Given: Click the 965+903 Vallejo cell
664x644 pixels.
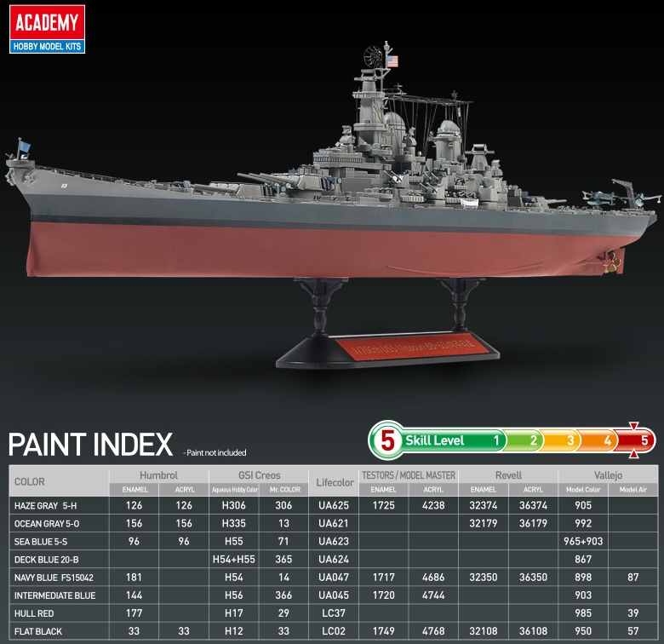Looking at the screenshot, I should coord(583,541).
